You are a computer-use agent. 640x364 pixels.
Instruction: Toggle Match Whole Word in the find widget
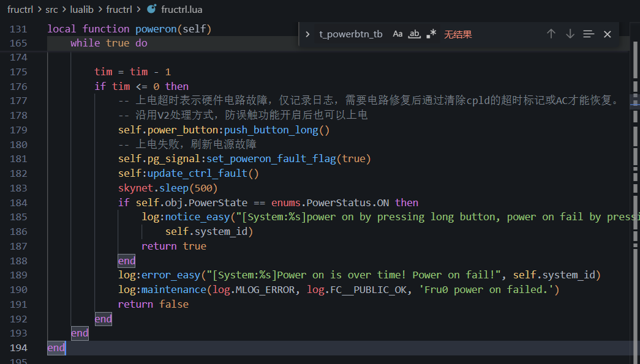click(x=414, y=34)
